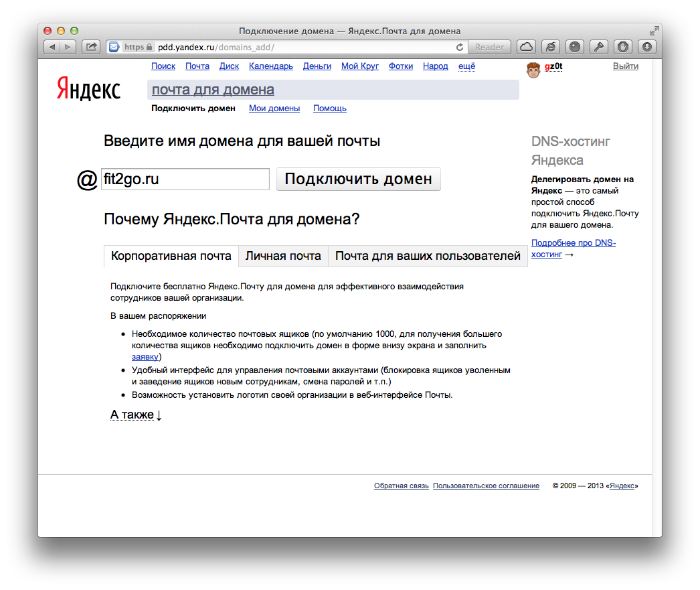Image resolution: width=700 pixels, height=590 pixels.
Task: Switch to Почта для ваших пользователей tab
Action: (x=428, y=256)
